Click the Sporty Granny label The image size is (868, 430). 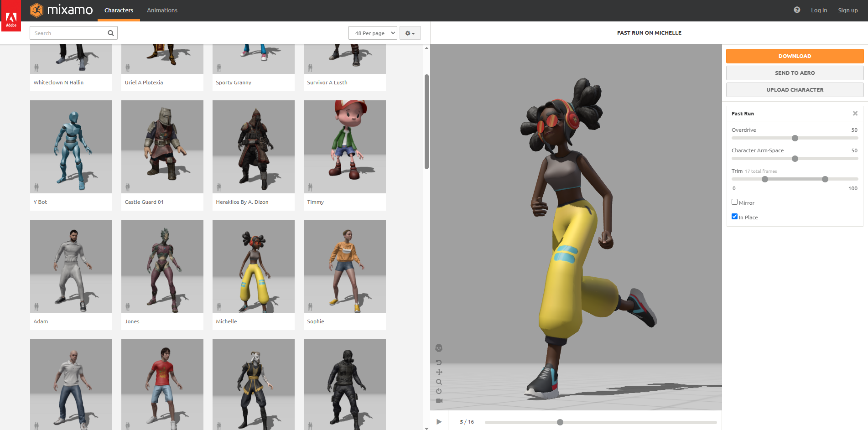click(234, 83)
